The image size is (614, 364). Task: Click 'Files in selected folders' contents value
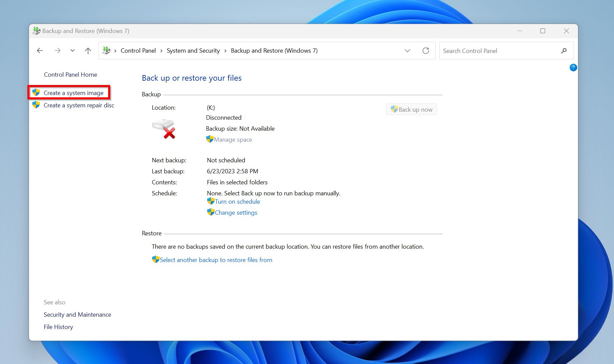click(x=237, y=182)
